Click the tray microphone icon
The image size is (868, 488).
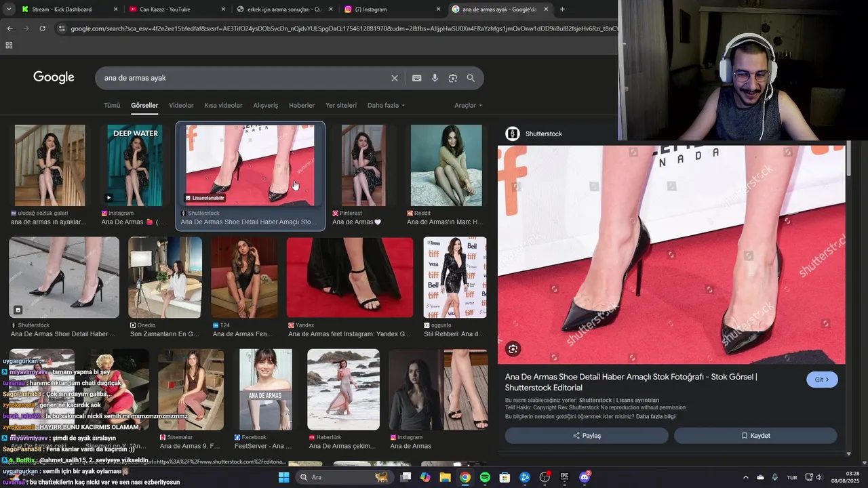[x=774, y=477]
